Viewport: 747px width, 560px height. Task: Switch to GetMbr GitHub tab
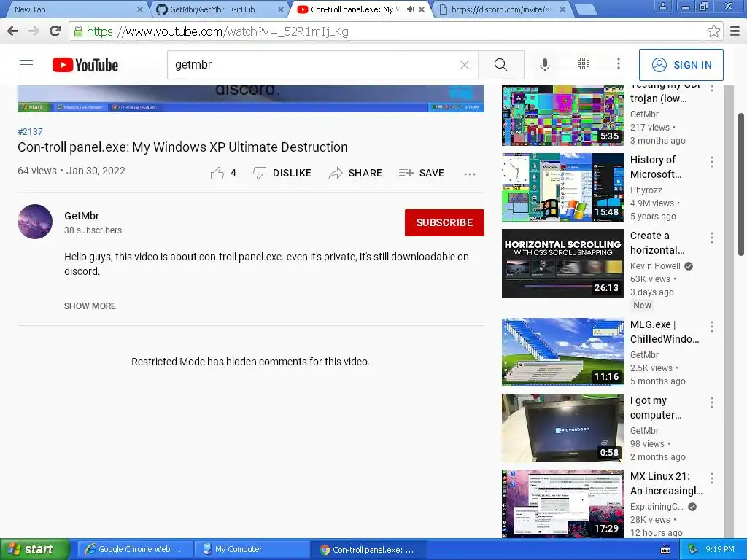(x=219, y=9)
